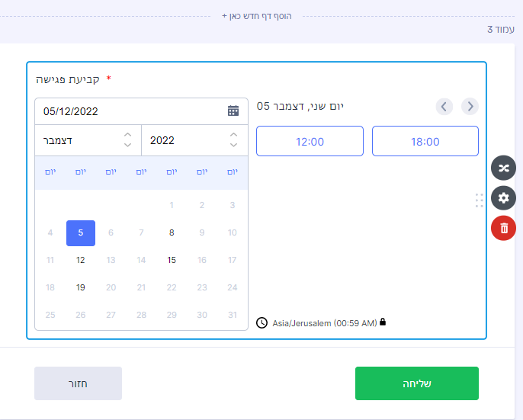
Task: Click the drag handle dots beside field
Action: 479,200
